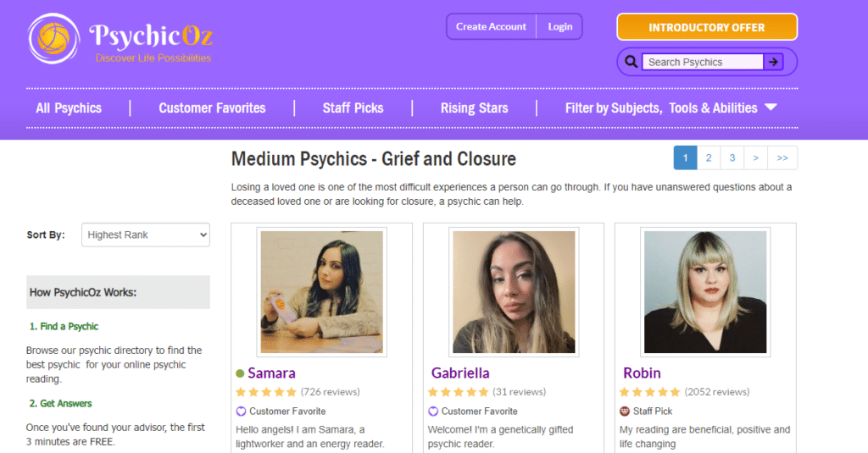This screenshot has height=453, width=868.
Task: Go to next results page arrow
Action: 755,157
